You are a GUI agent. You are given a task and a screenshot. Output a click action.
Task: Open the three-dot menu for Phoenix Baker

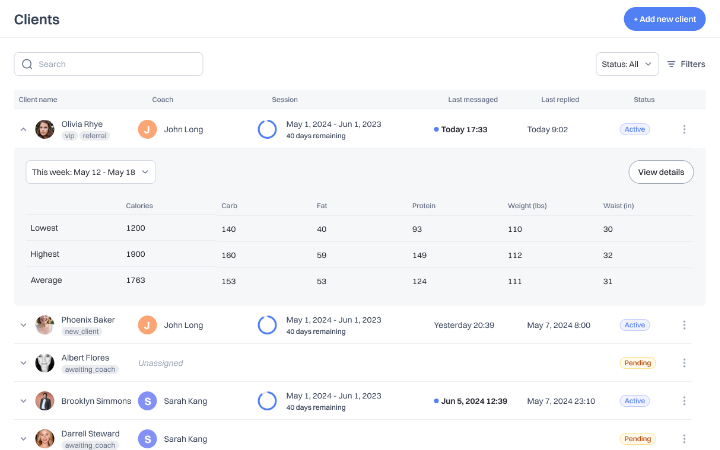684,325
